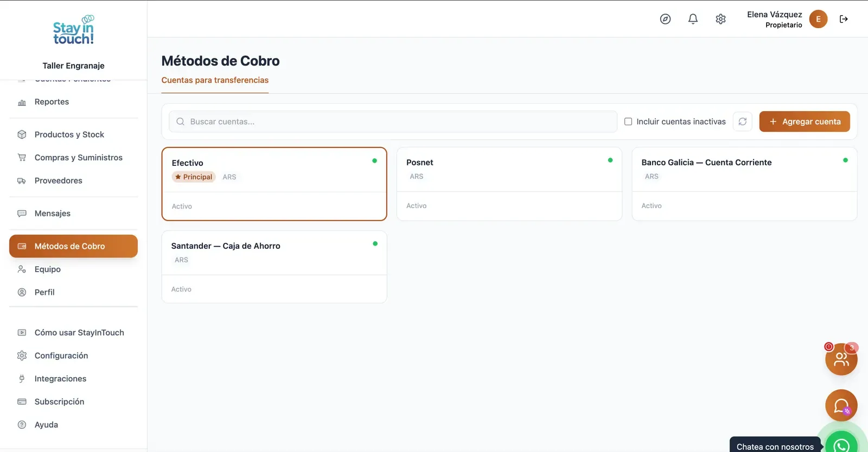The height and width of the screenshot is (452, 868).
Task: Open Santander — Caja de Ahorro card
Action: 274,267
